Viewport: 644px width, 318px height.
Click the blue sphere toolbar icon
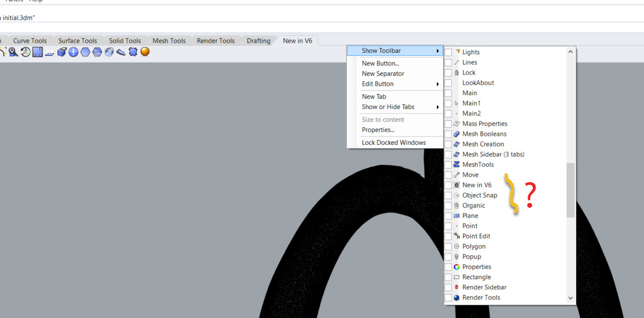coord(74,52)
